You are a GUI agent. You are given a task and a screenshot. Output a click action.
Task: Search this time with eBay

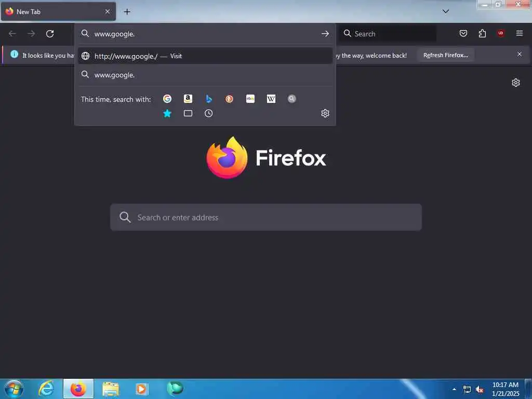[x=250, y=99]
